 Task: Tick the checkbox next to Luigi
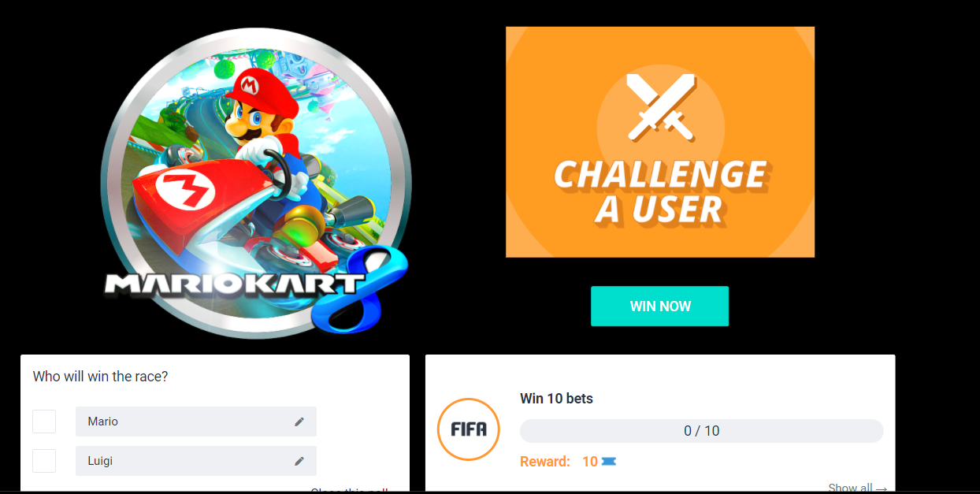(44, 461)
